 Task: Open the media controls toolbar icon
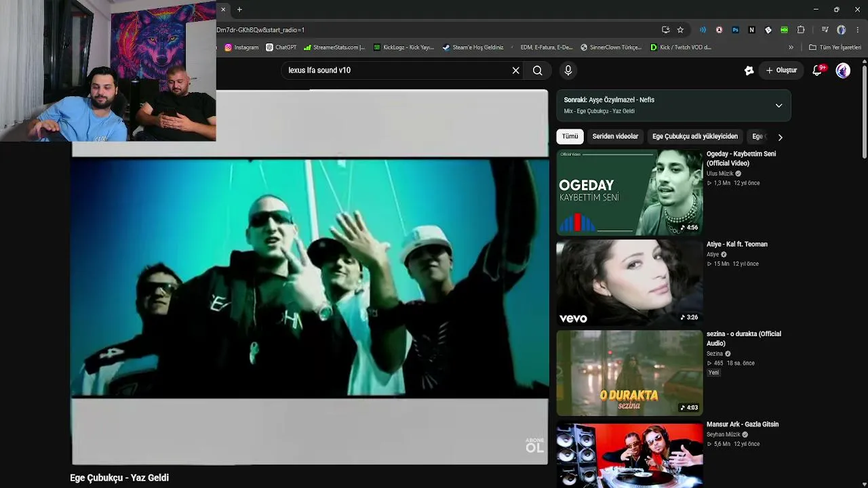[x=825, y=30]
